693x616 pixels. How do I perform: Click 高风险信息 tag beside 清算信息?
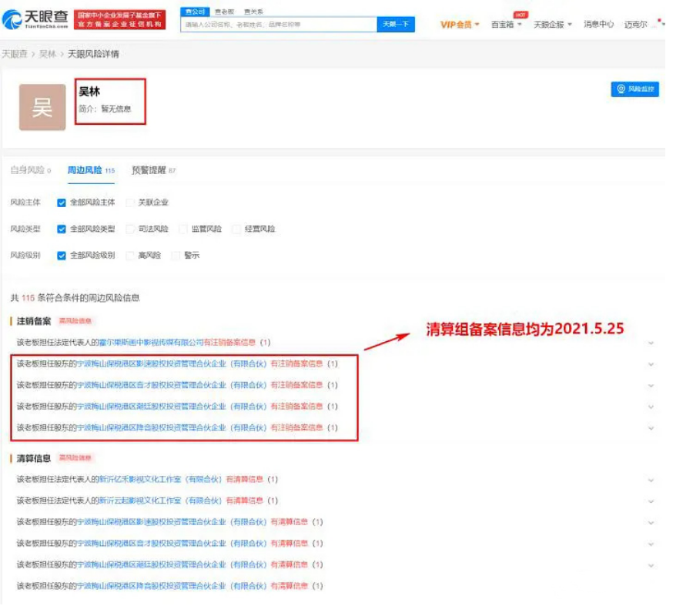click(x=75, y=458)
